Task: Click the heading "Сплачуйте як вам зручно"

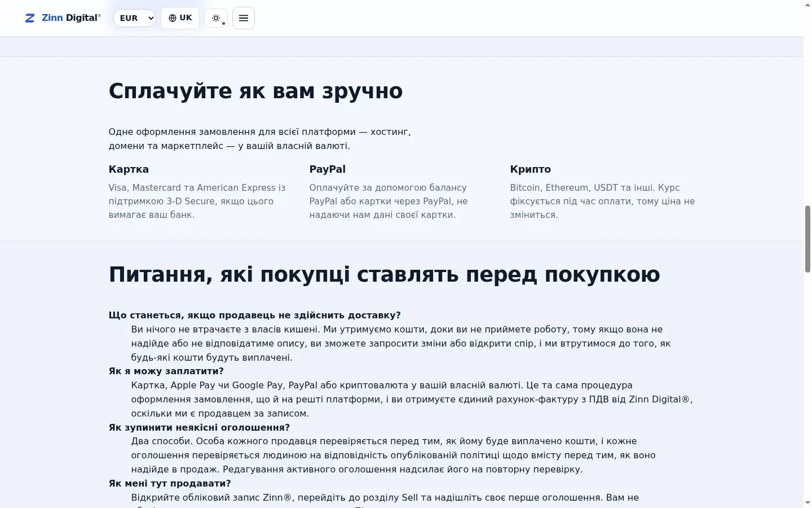Action: (255, 91)
